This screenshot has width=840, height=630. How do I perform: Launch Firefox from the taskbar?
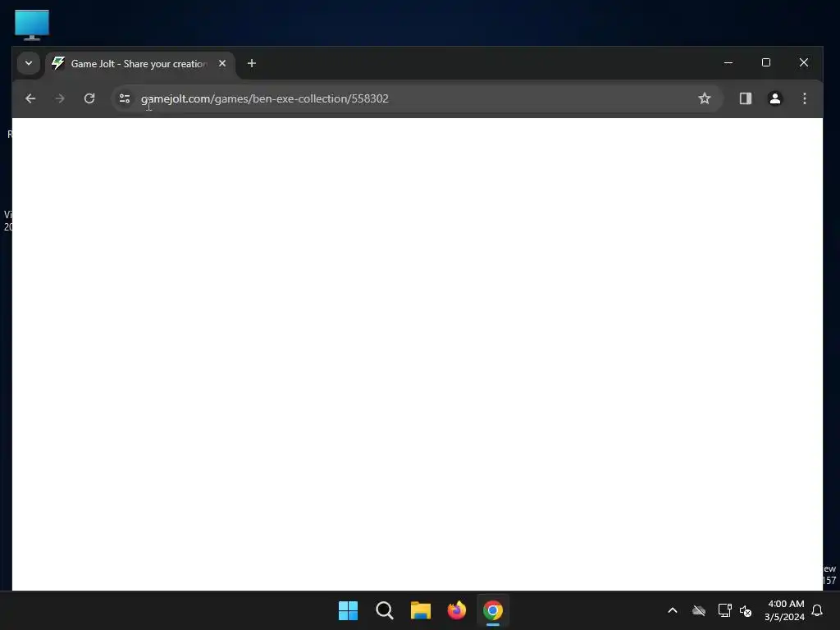(457, 610)
